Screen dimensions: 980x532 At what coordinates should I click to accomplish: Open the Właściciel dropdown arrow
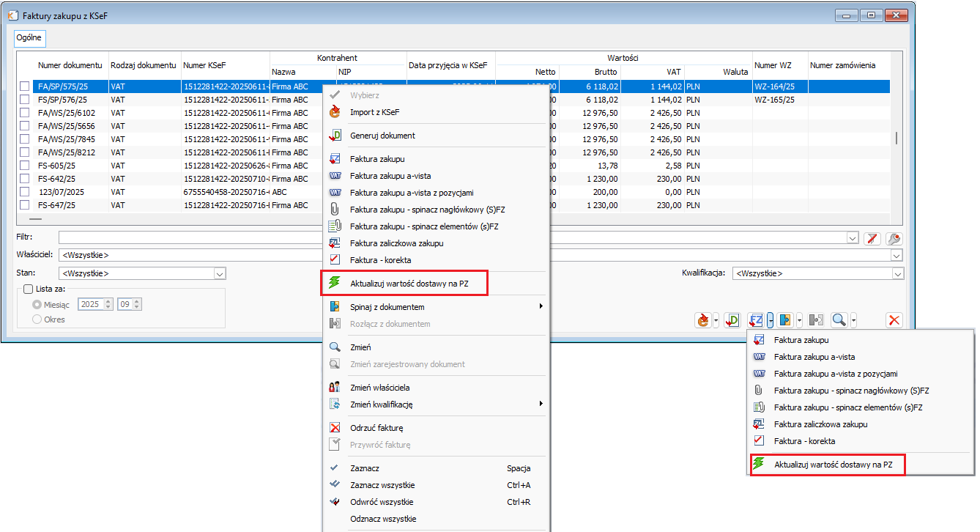coord(897,255)
